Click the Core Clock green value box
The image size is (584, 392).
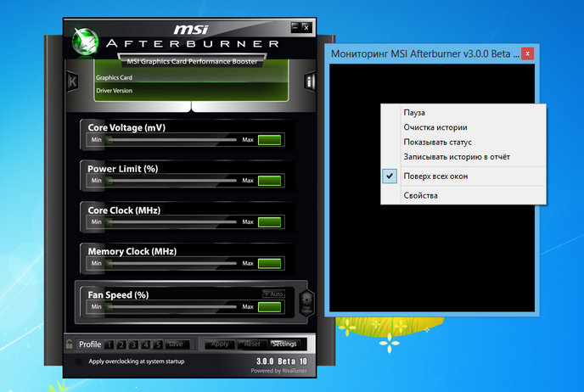(x=270, y=222)
